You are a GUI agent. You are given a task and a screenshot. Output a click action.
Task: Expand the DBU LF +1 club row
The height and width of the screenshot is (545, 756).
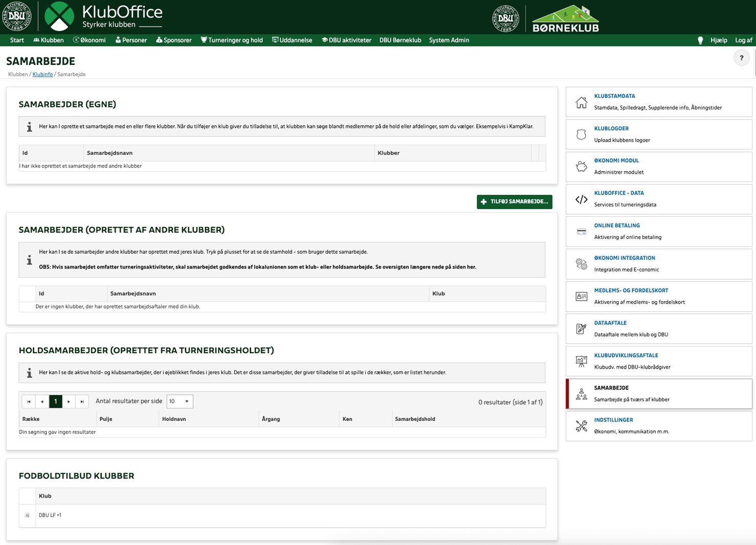tap(27, 515)
